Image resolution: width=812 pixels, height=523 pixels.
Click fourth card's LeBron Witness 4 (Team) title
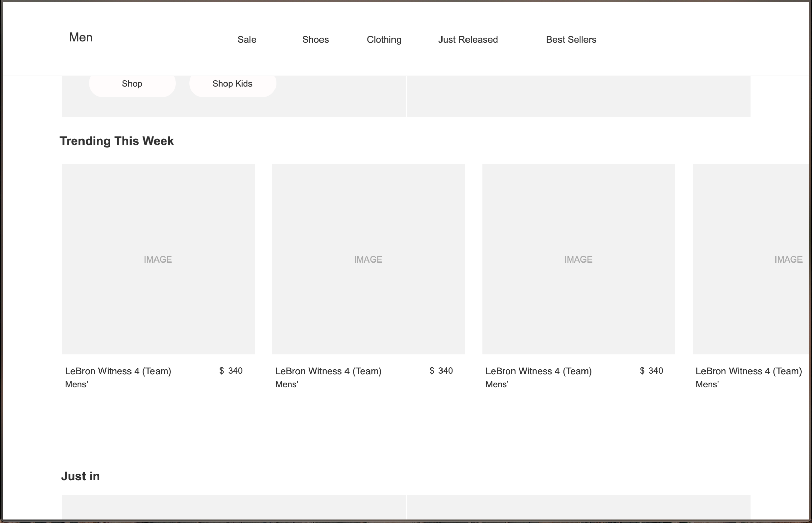point(748,371)
